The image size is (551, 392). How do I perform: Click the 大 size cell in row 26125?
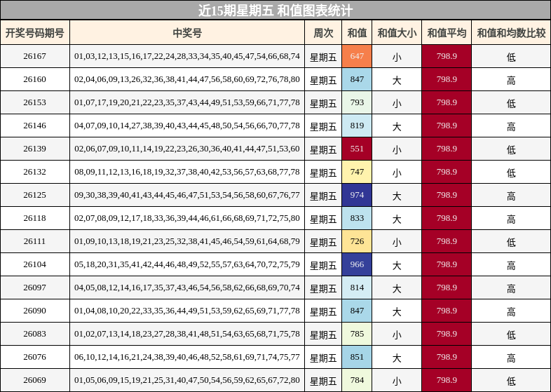(x=397, y=196)
